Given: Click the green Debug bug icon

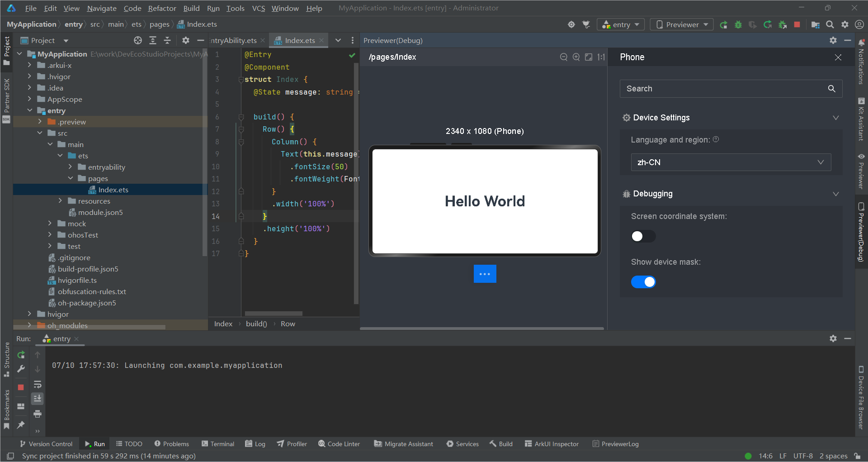Looking at the screenshot, I should point(738,24).
